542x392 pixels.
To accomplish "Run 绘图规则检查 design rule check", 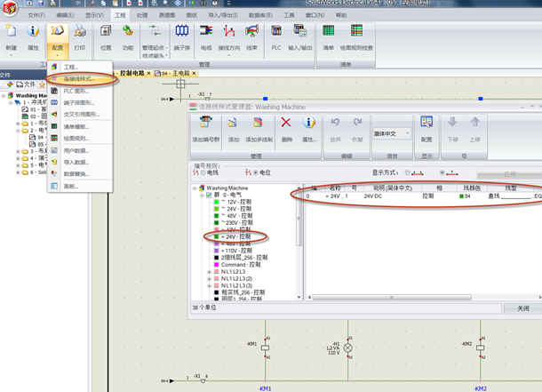I will coord(356,31).
